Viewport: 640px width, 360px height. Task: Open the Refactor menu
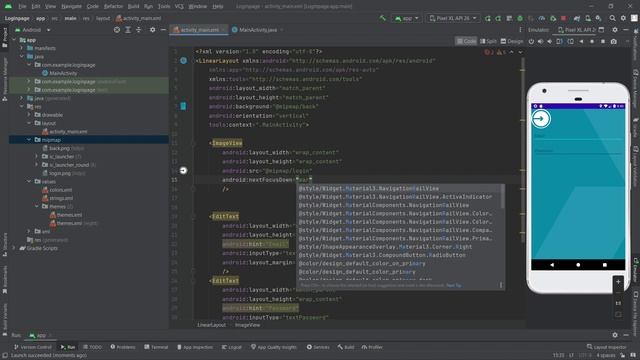113,7
